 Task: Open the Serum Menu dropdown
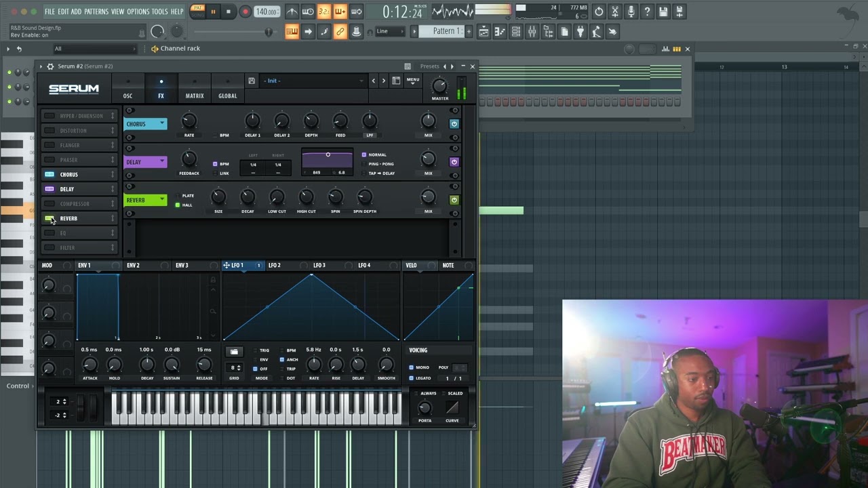tap(412, 81)
